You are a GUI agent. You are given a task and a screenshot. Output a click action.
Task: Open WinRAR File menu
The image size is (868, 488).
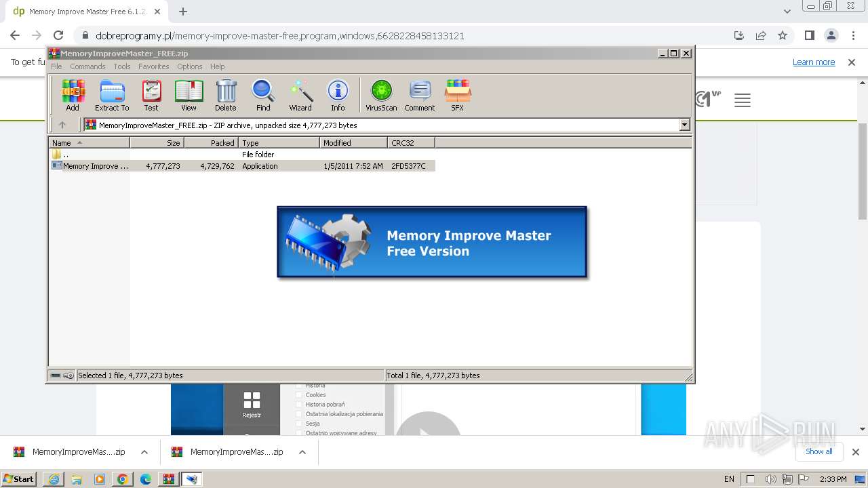pos(56,66)
